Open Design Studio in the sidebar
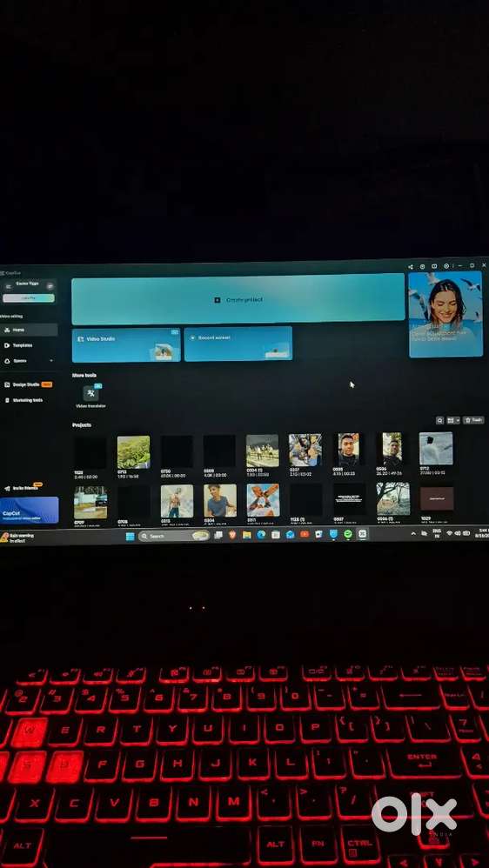 tap(28, 384)
